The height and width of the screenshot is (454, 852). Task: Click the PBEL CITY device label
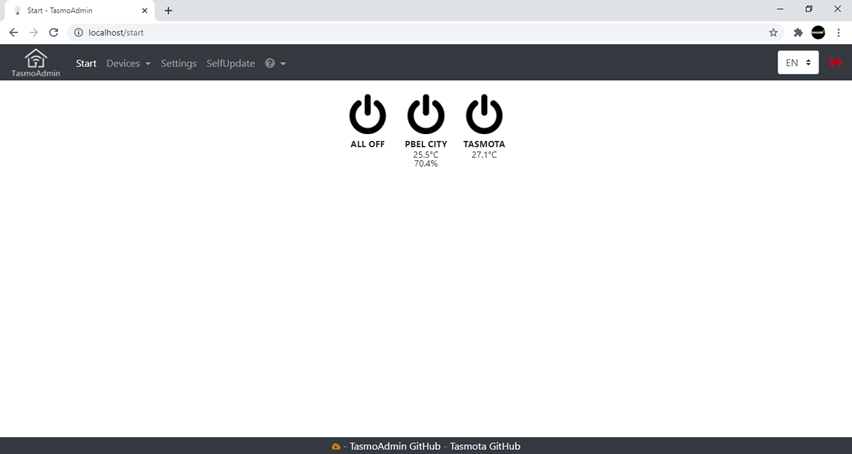click(x=426, y=144)
